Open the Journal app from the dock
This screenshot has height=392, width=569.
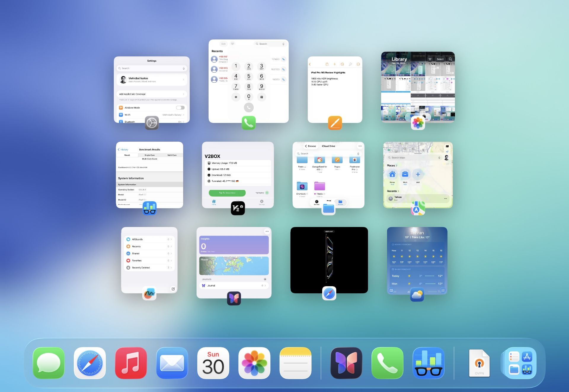pyautogui.click(x=346, y=363)
